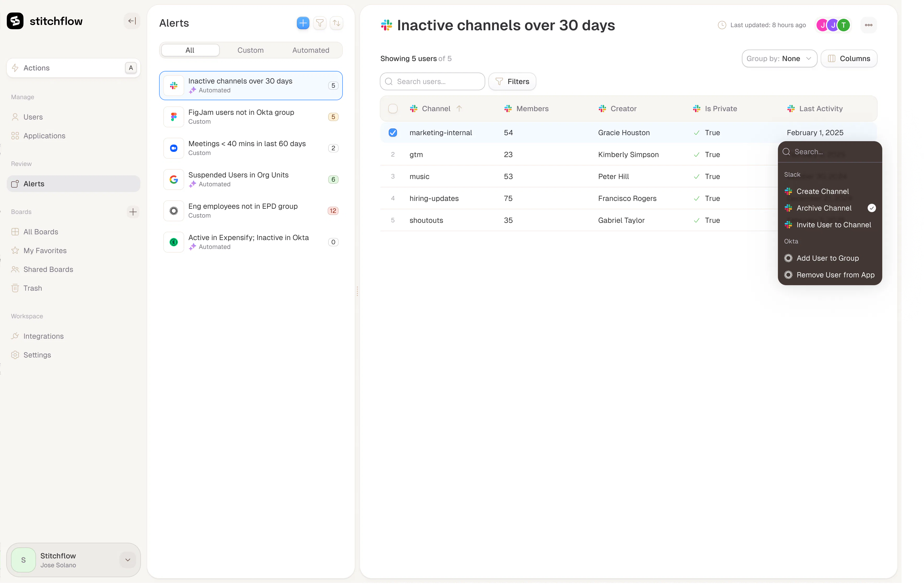This screenshot has height=585, width=924.
Task: Open the Columns selector
Action: [x=849, y=59]
